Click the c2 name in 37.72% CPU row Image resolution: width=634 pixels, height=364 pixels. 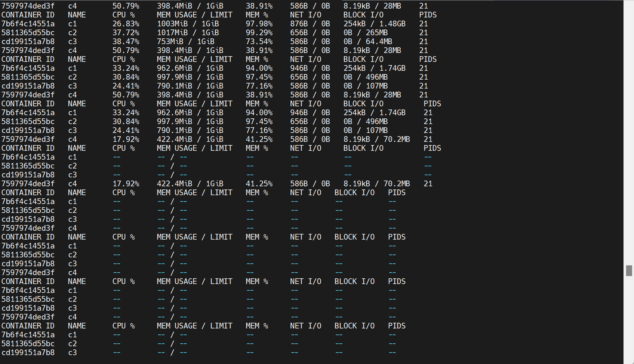point(72,33)
